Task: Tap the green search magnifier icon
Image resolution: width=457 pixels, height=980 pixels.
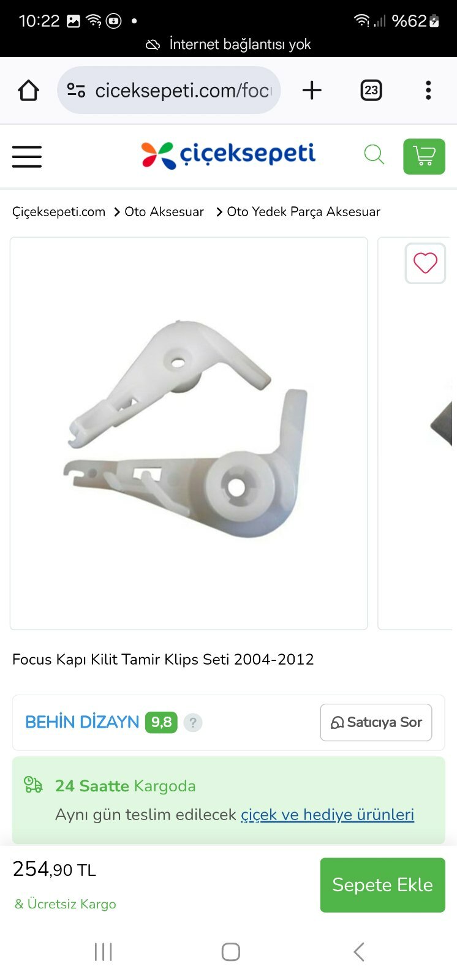Action: (374, 154)
